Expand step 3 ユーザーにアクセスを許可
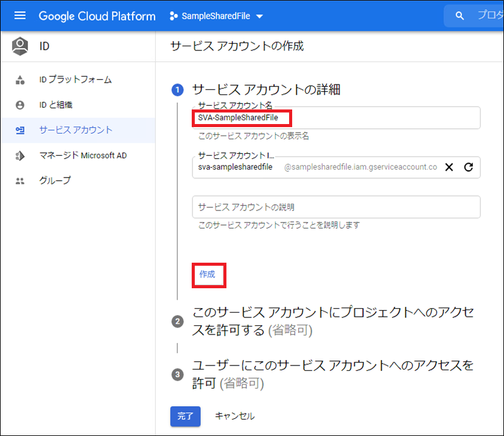The image size is (504, 436). pos(333,374)
